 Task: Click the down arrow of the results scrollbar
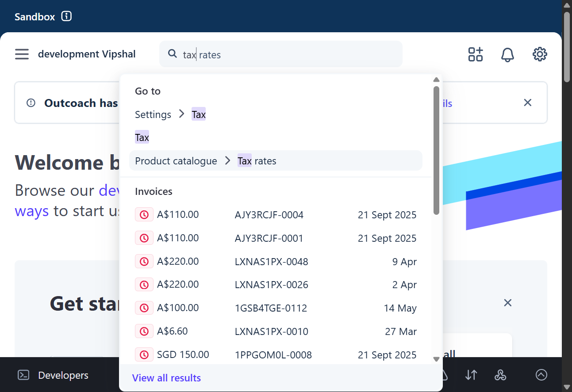tap(436, 359)
